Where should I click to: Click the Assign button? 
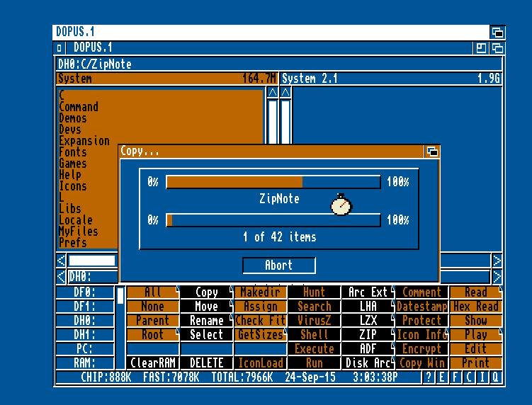(x=261, y=307)
